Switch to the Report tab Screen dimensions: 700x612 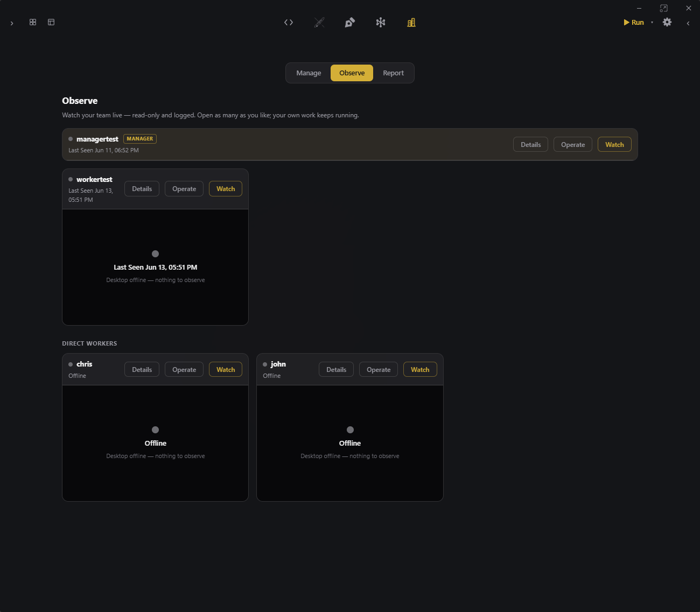[393, 73]
